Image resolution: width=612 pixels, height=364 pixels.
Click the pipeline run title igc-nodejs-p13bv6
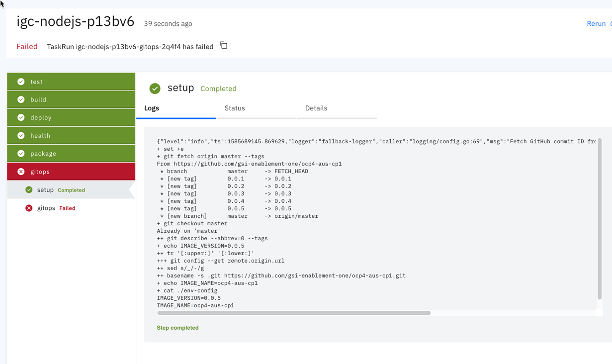76,22
